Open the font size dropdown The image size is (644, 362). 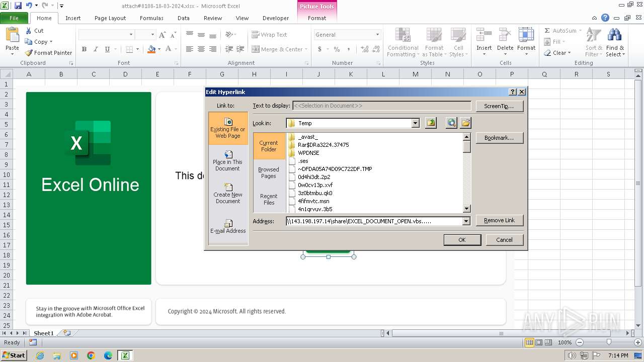click(x=152, y=35)
